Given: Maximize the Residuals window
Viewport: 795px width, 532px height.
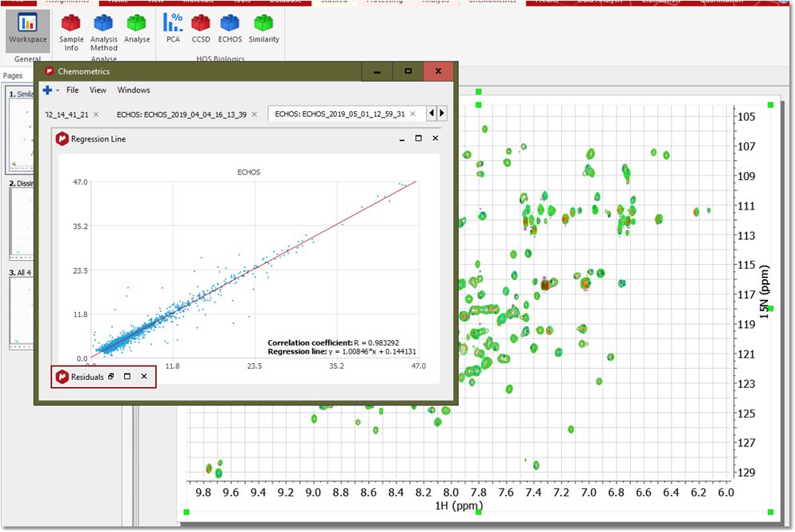Looking at the screenshot, I should pos(127,377).
